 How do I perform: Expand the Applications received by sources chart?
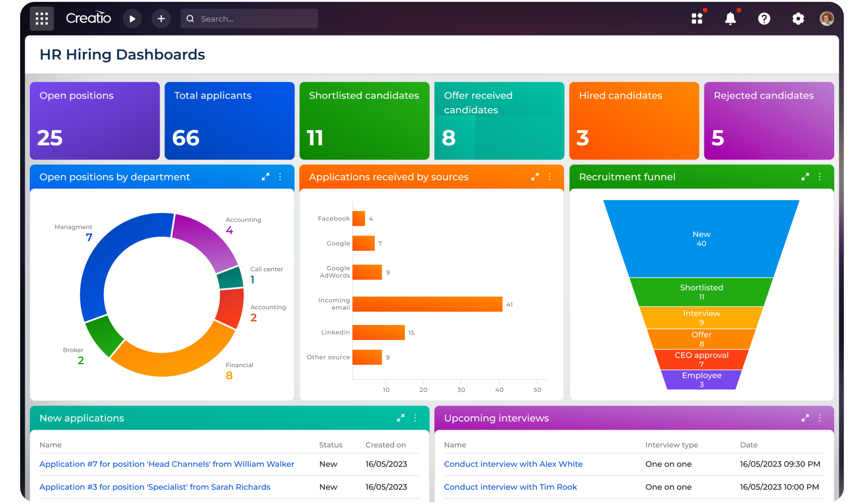pos(535,177)
